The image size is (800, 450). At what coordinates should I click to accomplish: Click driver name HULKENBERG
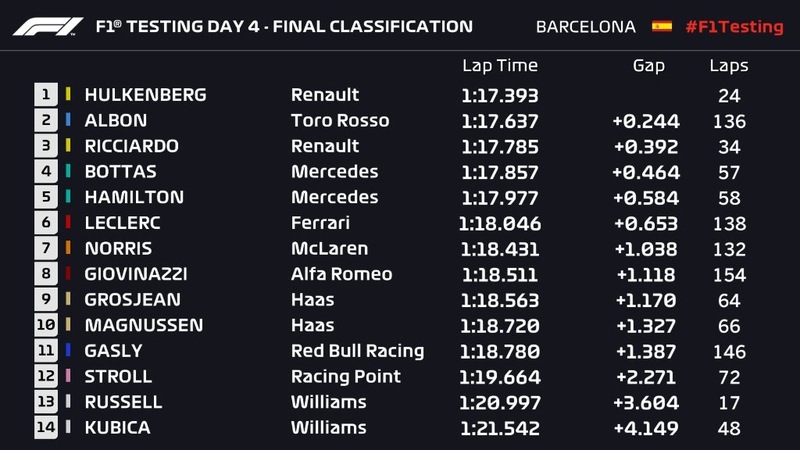point(145,95)
